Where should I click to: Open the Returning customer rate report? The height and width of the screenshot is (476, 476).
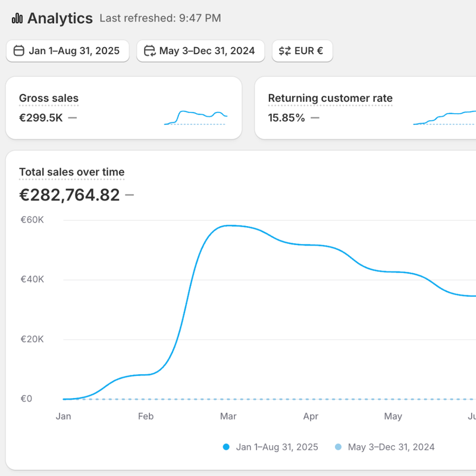tap(330, 98)
